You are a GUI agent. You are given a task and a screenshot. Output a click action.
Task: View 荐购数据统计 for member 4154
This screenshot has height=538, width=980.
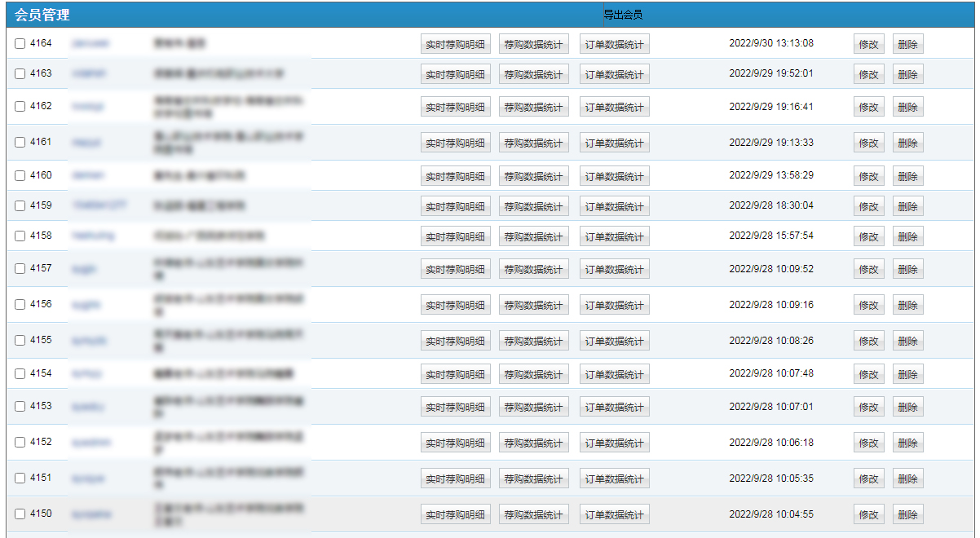(x=533, y=375)
